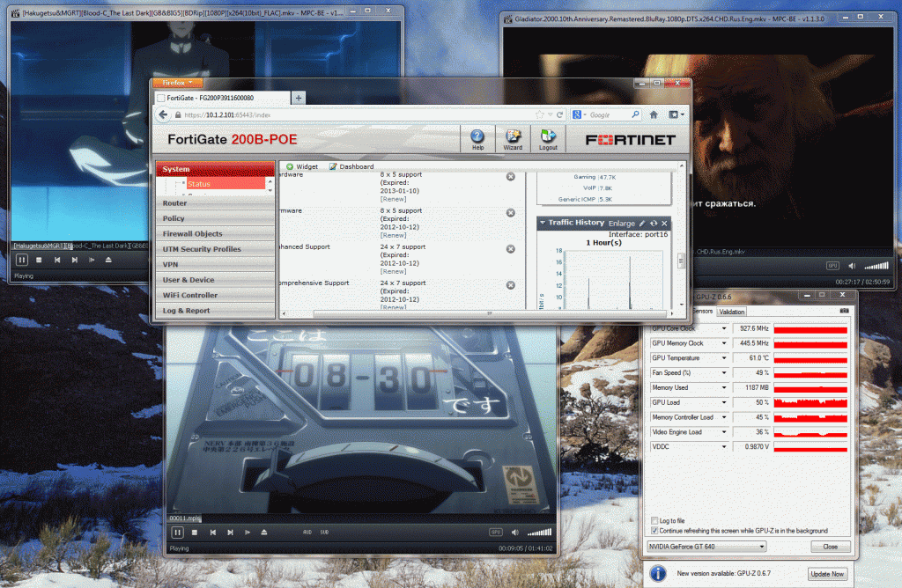Reload the FortiGate page in Firefox
This screenshot has width=902, height=588.
[x=559, y=115]
